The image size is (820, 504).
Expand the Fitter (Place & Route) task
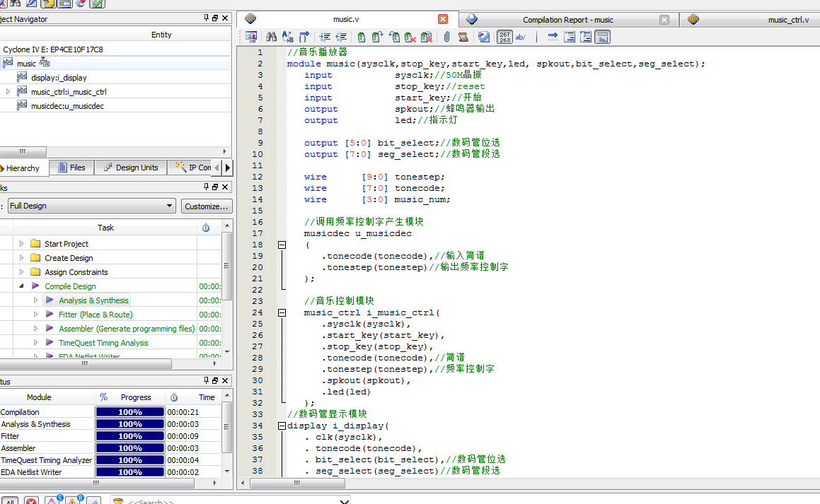point(36,315)
